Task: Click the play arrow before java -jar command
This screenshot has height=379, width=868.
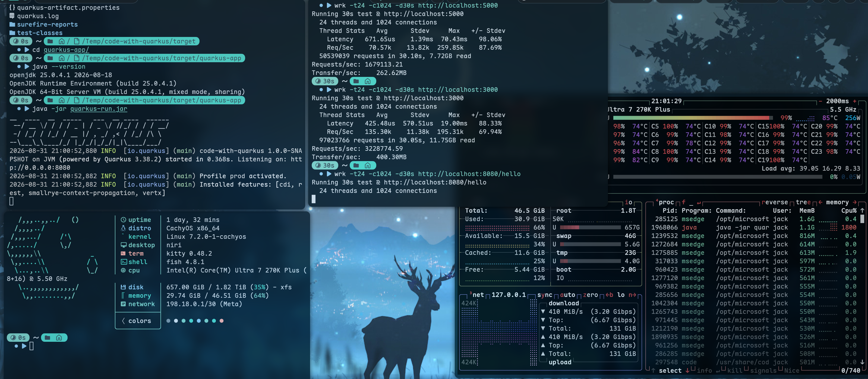Action: 27,109
